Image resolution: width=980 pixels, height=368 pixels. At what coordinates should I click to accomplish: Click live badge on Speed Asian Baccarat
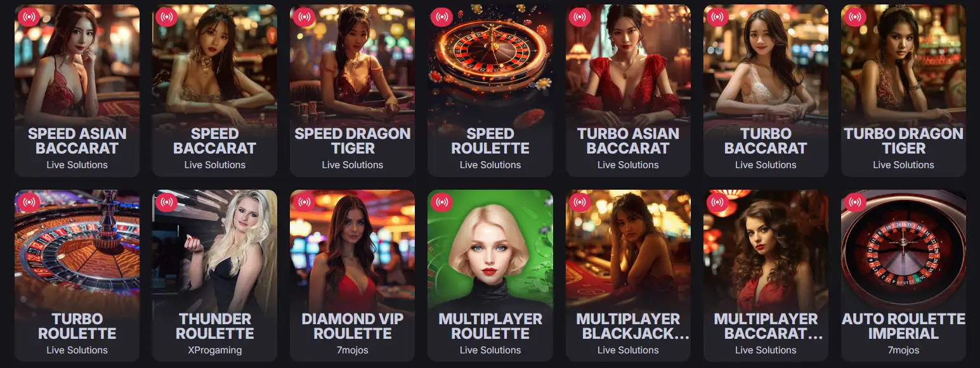(x=29, y=17)
